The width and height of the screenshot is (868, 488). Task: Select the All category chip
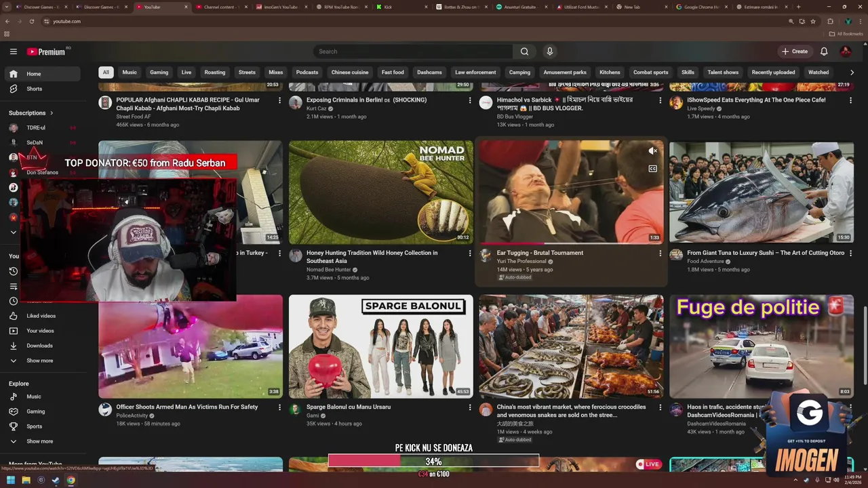pyautogui.click(x=106, y=73)
